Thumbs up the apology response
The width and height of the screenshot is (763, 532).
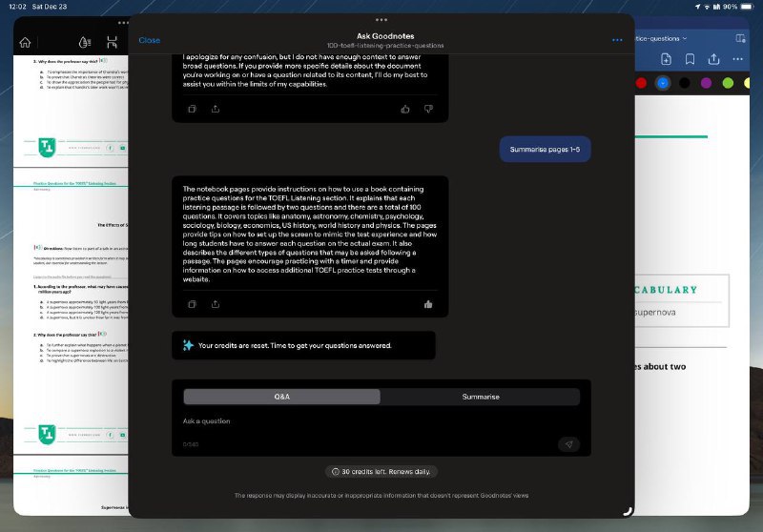[406, 109]
